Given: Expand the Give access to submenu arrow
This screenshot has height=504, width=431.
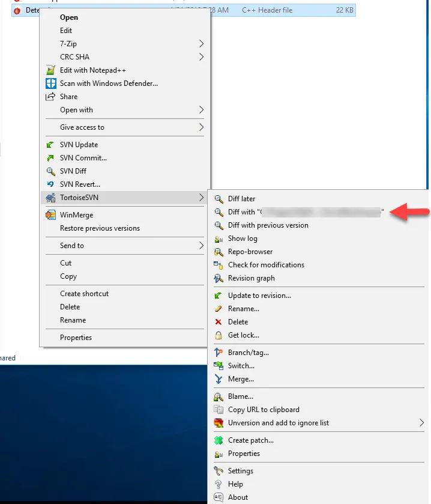Looking at the screenshot, I should coord(201,127).
